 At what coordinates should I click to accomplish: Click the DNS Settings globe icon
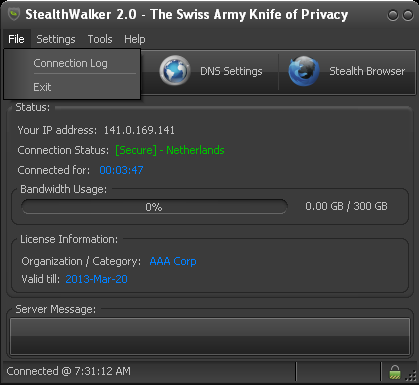[x=175, y=71]
